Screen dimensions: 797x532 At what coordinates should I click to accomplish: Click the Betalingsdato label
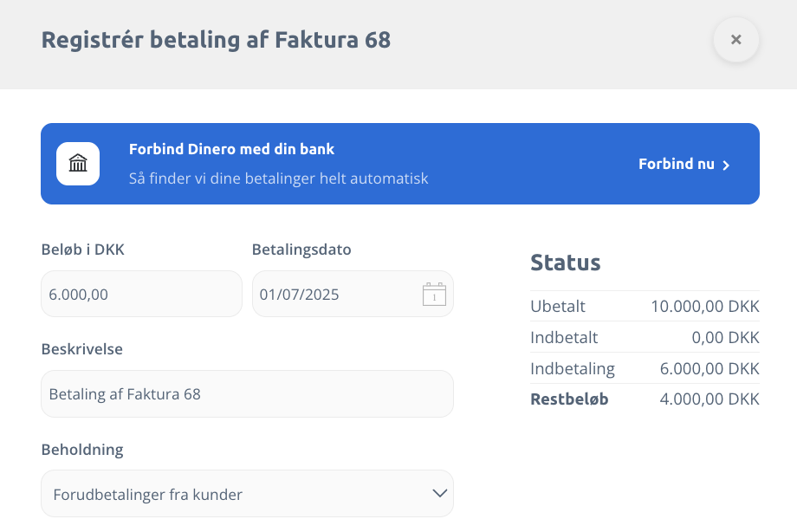coord(301,250)
